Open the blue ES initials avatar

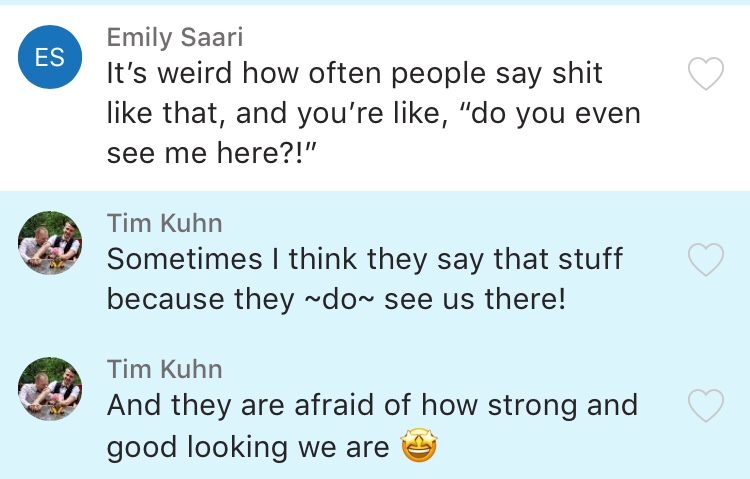(x=50, y=58)
